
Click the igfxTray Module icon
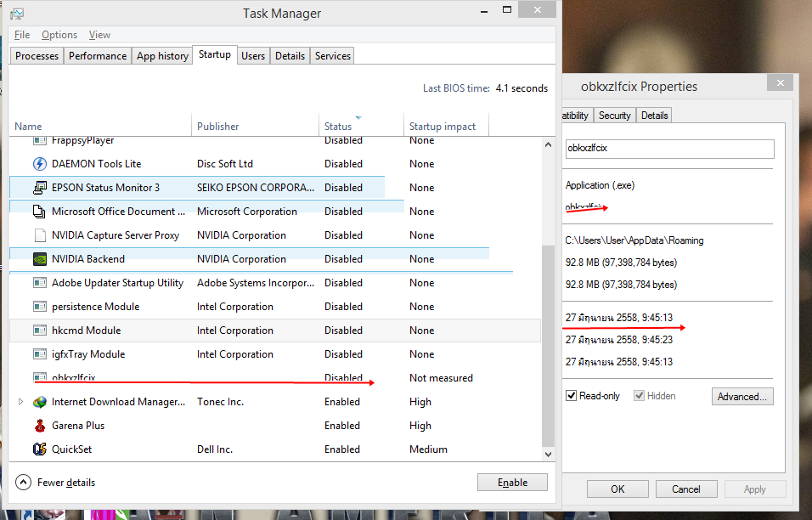pyautogui.click(x=40, y=354)
